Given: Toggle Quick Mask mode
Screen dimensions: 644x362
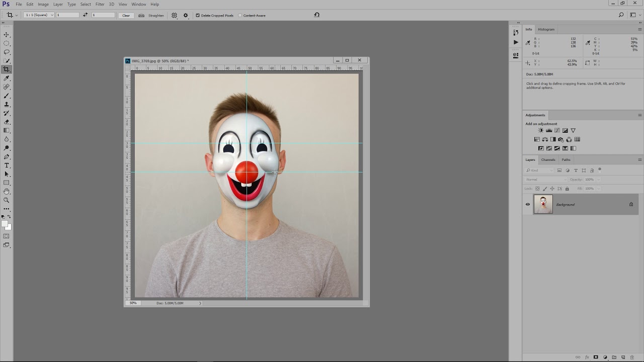Looking at the screenshot, I should pyautogui.click(x=7, y=236).
